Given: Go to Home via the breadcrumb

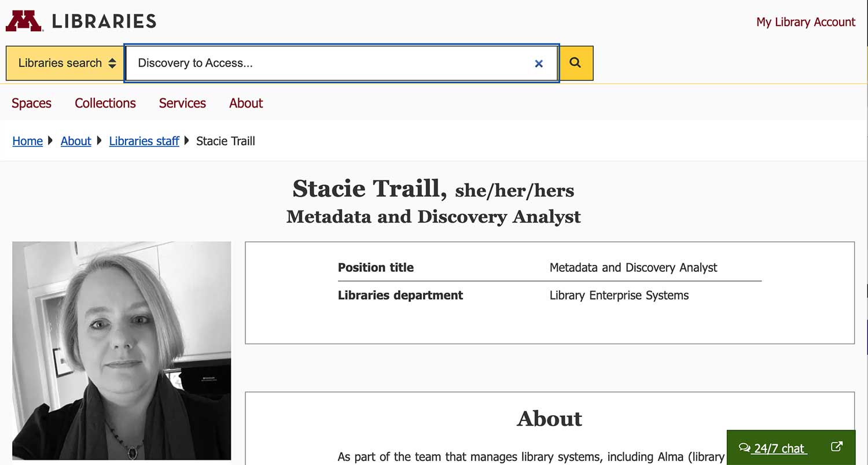Looking at the screenshot, I should (x=27, y=141).
